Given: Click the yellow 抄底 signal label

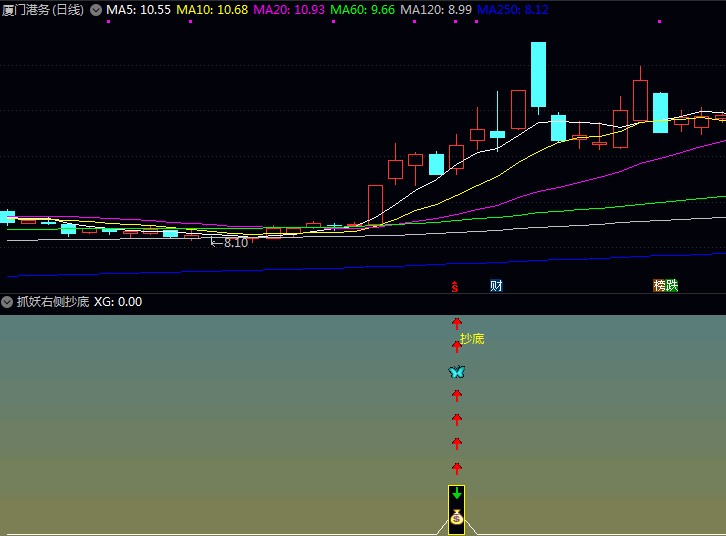Looking at the screenshot, I should coord(472,340).
